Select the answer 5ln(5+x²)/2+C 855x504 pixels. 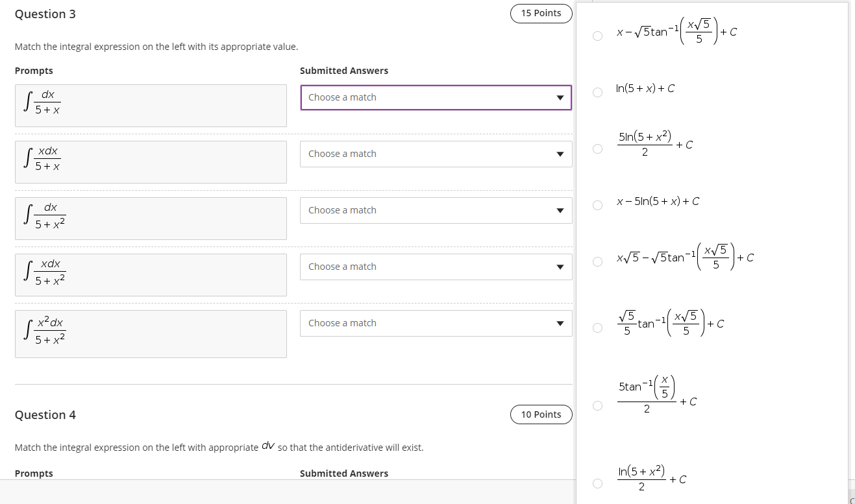tap(597, 149)
